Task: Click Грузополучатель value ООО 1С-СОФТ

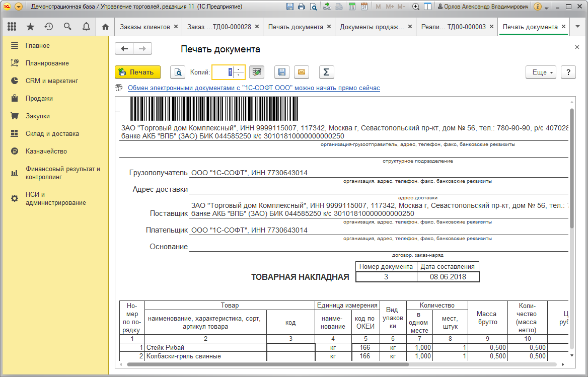Action: coord(249,173)
